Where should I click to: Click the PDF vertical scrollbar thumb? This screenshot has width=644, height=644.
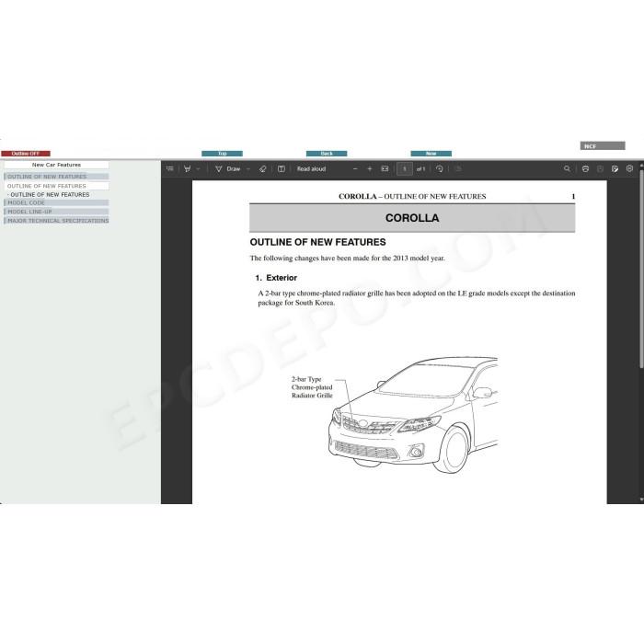click(x=641, y=269)
